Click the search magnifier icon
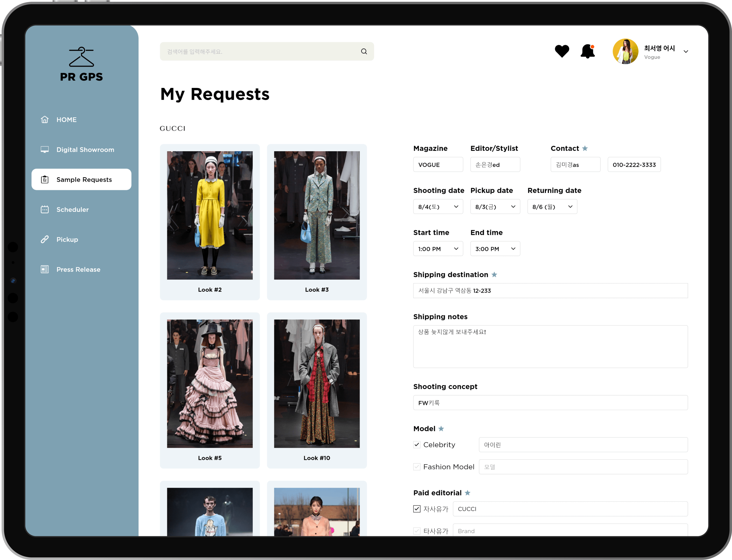Screen dimensions: 732x560 pyautogui.click(x=364, y=51)
